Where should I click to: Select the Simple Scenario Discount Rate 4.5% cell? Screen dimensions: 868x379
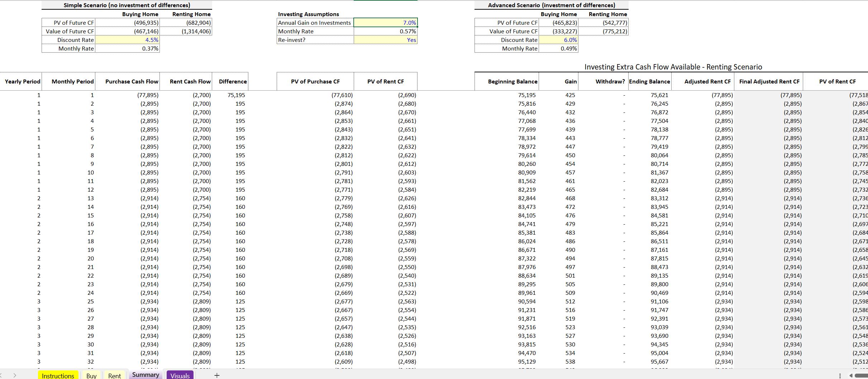[128, 40]
